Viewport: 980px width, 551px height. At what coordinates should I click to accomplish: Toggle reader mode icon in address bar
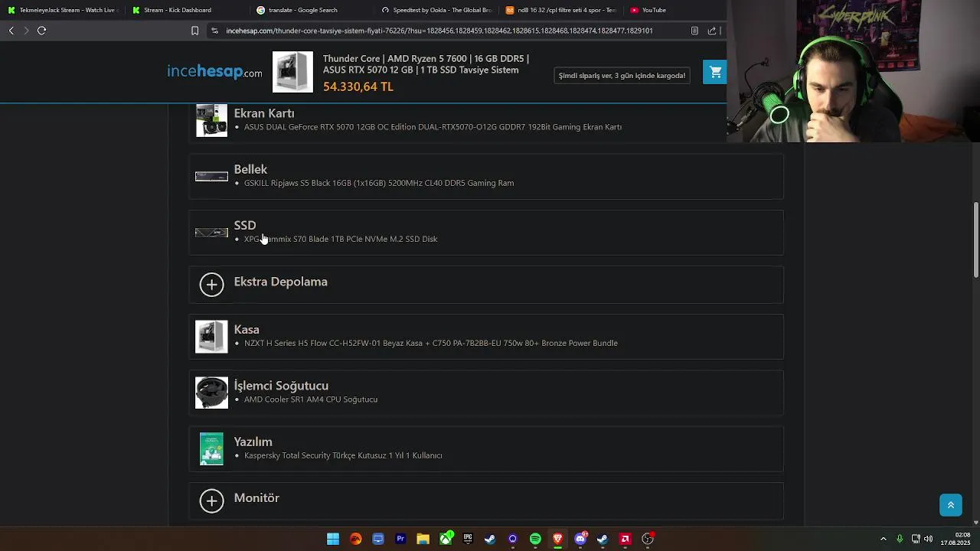tap(694, 31)
